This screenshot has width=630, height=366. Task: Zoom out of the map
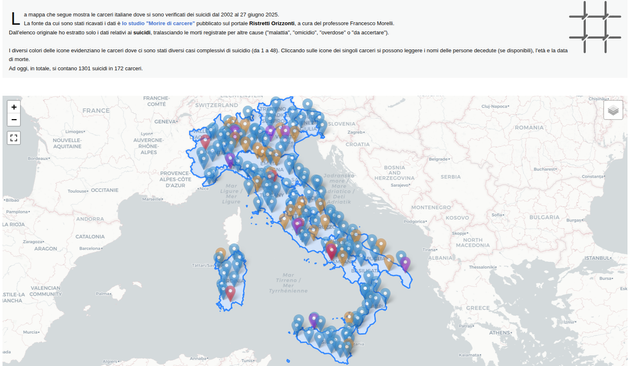[x=14, y=120]
